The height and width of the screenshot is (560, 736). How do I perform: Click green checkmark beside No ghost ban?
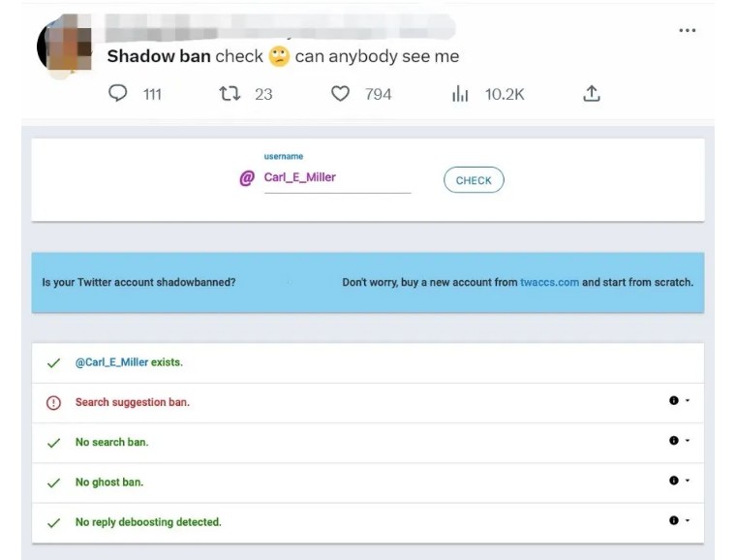point(53,482)
